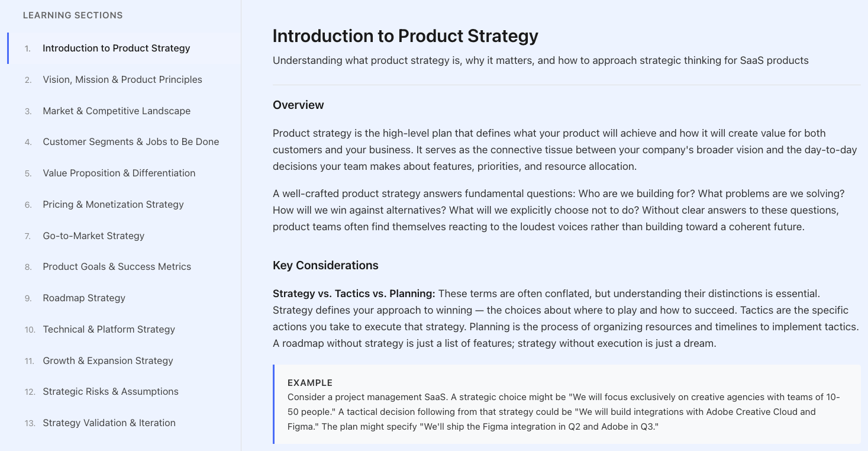
Task: Open Vision, Mission & Product Principles section
Action: 122,80
